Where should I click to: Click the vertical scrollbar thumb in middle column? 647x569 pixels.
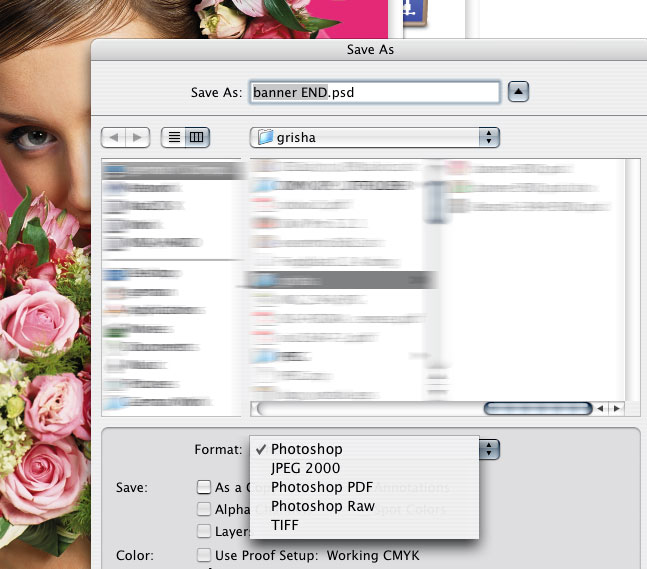436,202
